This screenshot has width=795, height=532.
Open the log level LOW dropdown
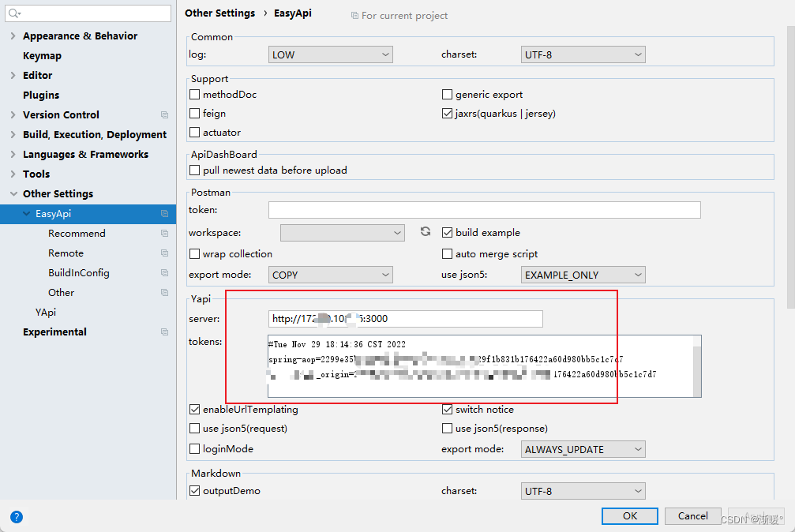tap(331, 54)
